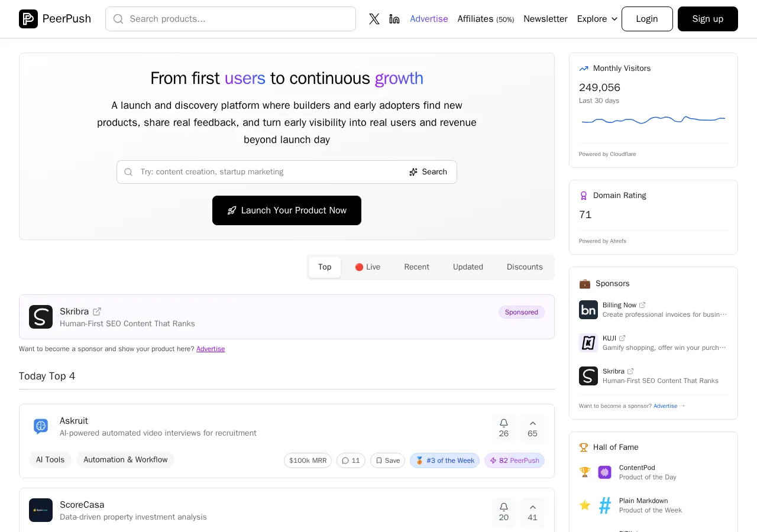Click the PeerPush brand name text
This screenshot has width=757, height=532.
67,19
